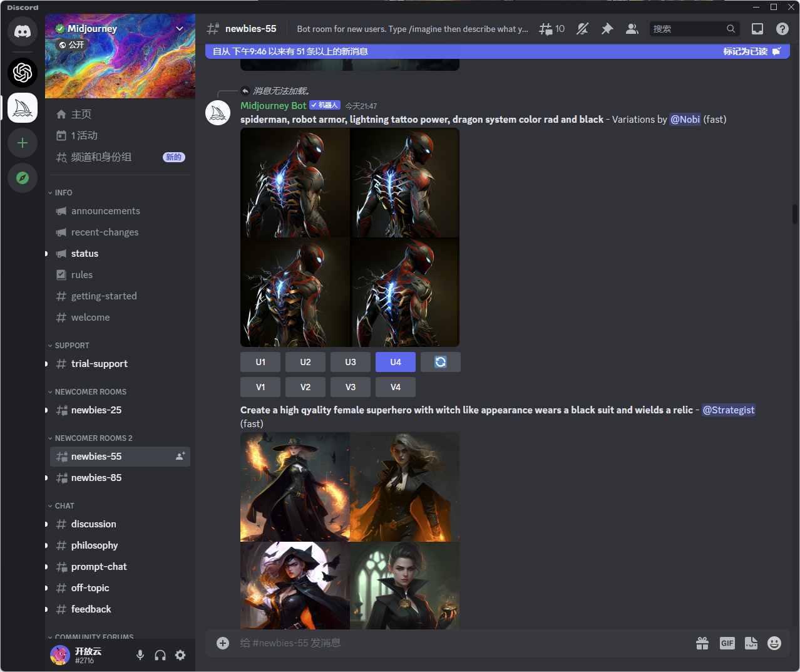Show member list icon
800x672 pixels.
632,29
